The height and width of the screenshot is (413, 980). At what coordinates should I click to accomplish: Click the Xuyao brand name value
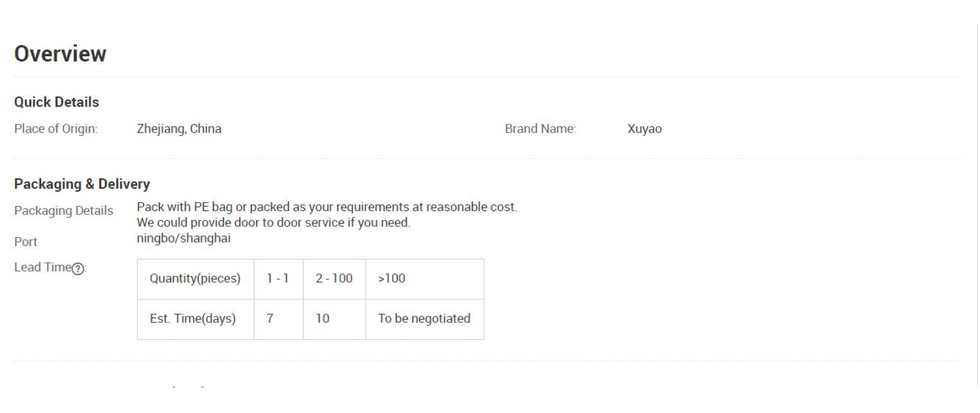point(644,129)
